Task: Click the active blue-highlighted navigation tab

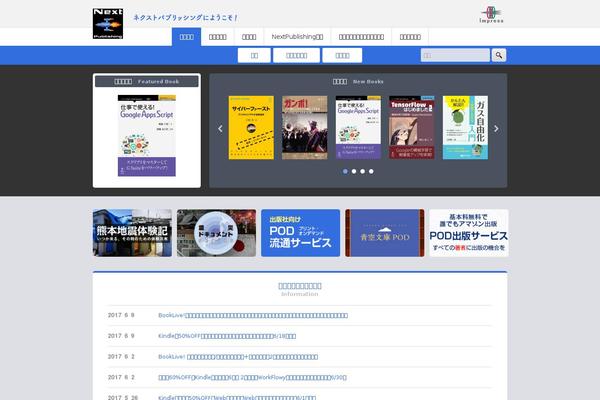Action: coord(186,37)
